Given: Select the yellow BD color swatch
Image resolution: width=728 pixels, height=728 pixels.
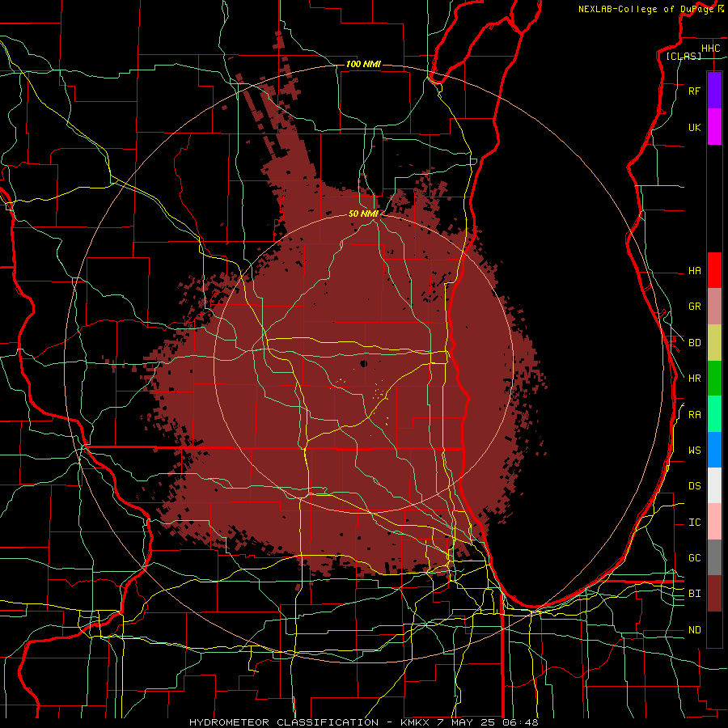Looking at the screenshot, I should coord(714,343).
